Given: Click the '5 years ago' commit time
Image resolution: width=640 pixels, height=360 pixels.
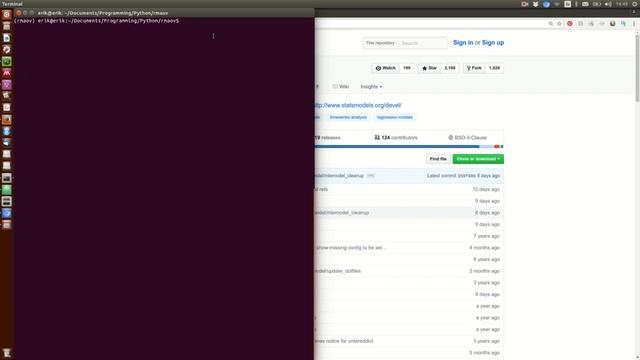Looking at the screenshot, I should tap(487, 341).
